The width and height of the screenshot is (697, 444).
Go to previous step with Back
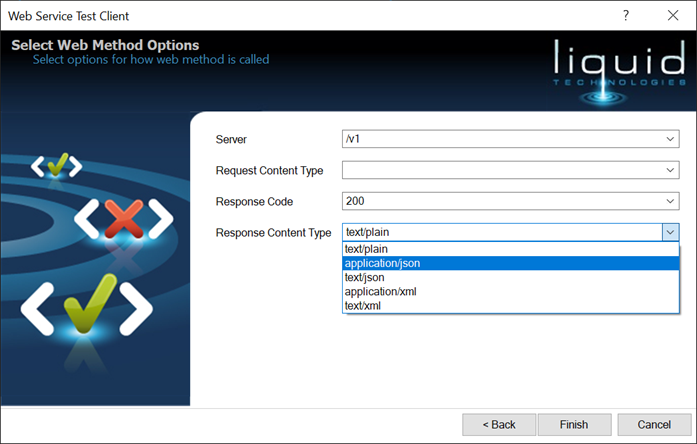click(x=499, y=424)
